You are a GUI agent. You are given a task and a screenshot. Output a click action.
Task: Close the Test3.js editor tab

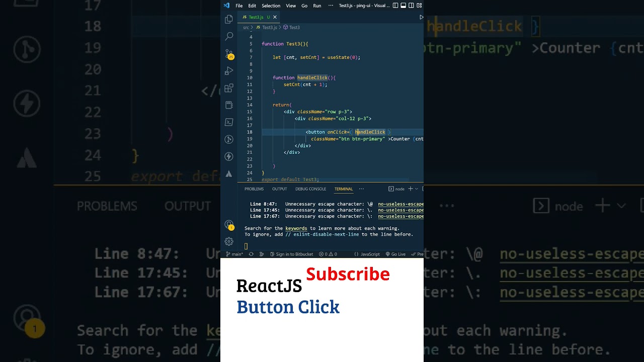pyautogui.click(x=275, y=17)
